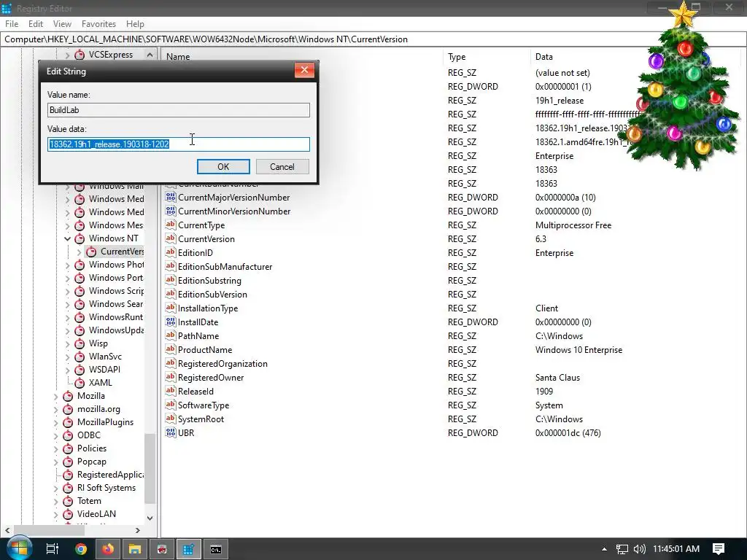747x560 pixels.
Task: Select the SystemRoot value
Action: 201,419
